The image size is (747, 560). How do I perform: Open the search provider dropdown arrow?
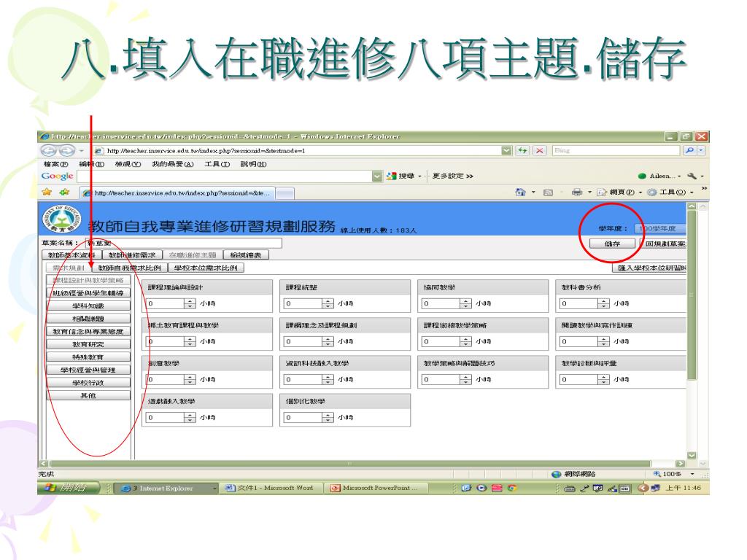701,150
